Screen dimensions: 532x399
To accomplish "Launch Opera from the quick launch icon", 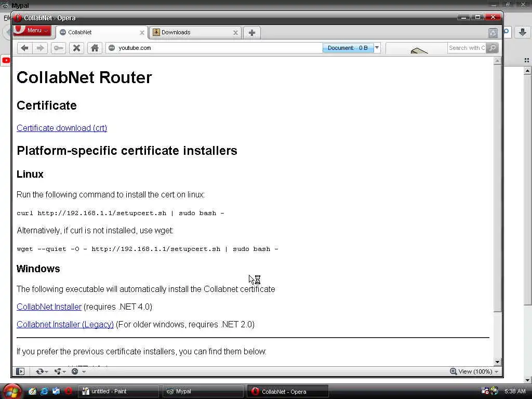I will 68,391.
